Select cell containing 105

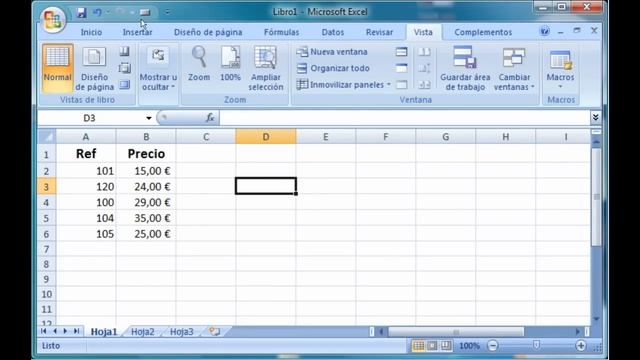[x=86, y=234]
